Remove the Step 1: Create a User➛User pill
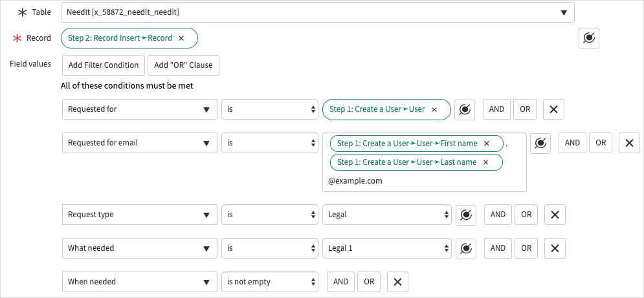This screenshot has width=644, height=298. (x=434, y=110)
